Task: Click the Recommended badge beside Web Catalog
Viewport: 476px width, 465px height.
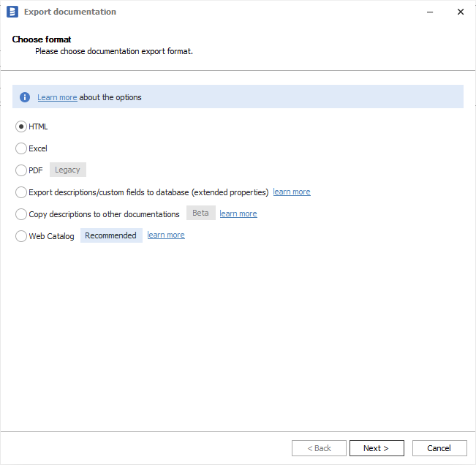Action: pos(110,235)
